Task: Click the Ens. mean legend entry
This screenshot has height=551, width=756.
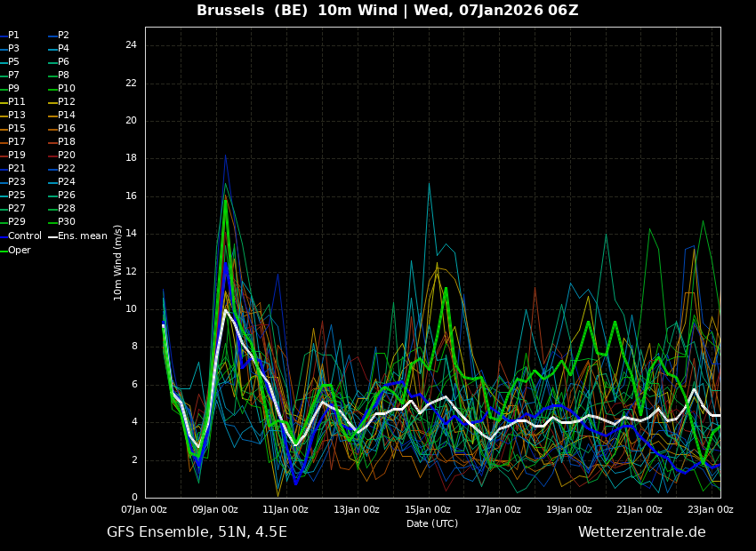Action: pyautogui.click(x=77, y=236)
